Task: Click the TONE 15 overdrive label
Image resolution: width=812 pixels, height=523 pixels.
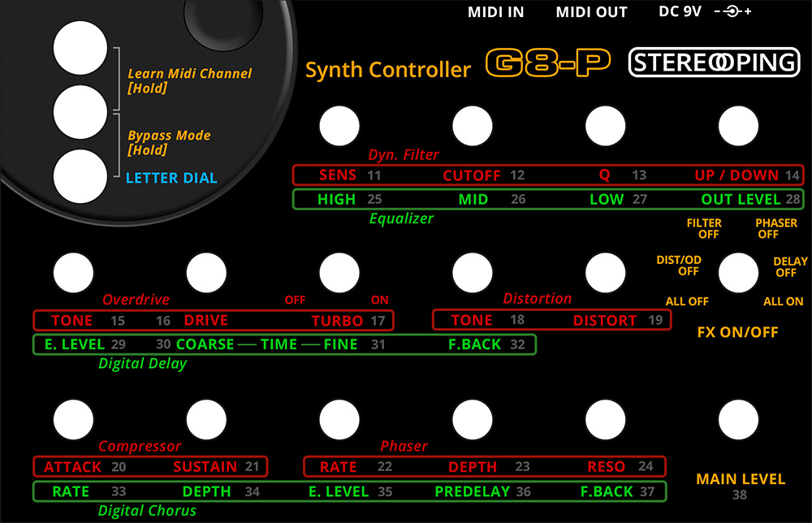Action: point(88,321)
